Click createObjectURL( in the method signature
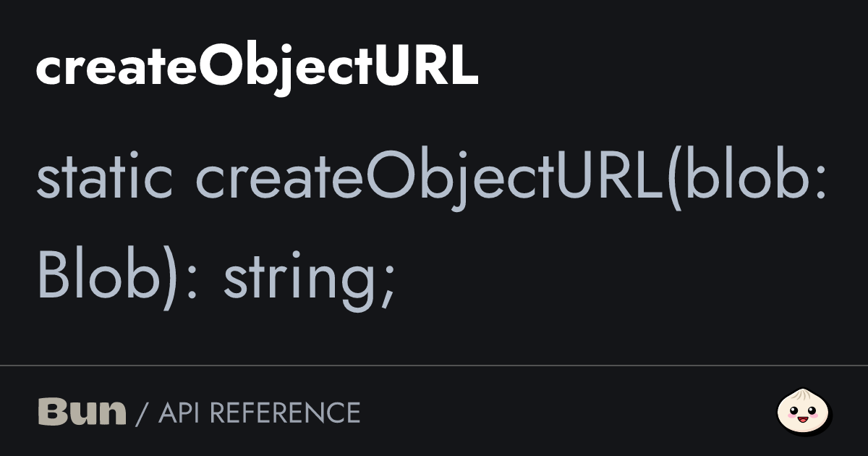The height and width of the screenshot is (456, 868). [439, 181]
